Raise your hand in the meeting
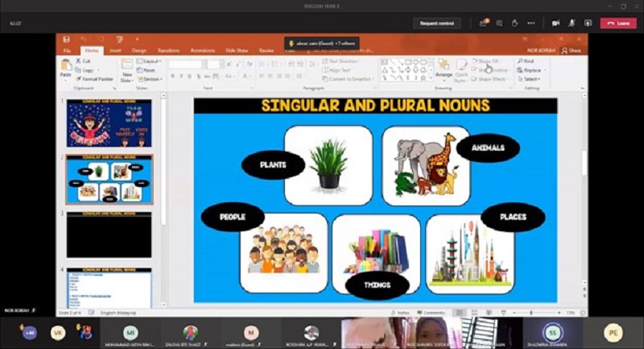The image size is (644, 349). [x=514, y=23]
